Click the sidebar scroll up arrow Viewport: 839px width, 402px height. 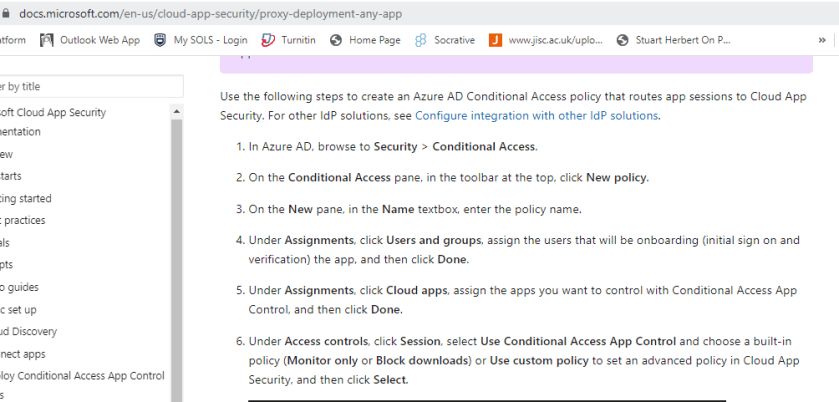[177, 111]
